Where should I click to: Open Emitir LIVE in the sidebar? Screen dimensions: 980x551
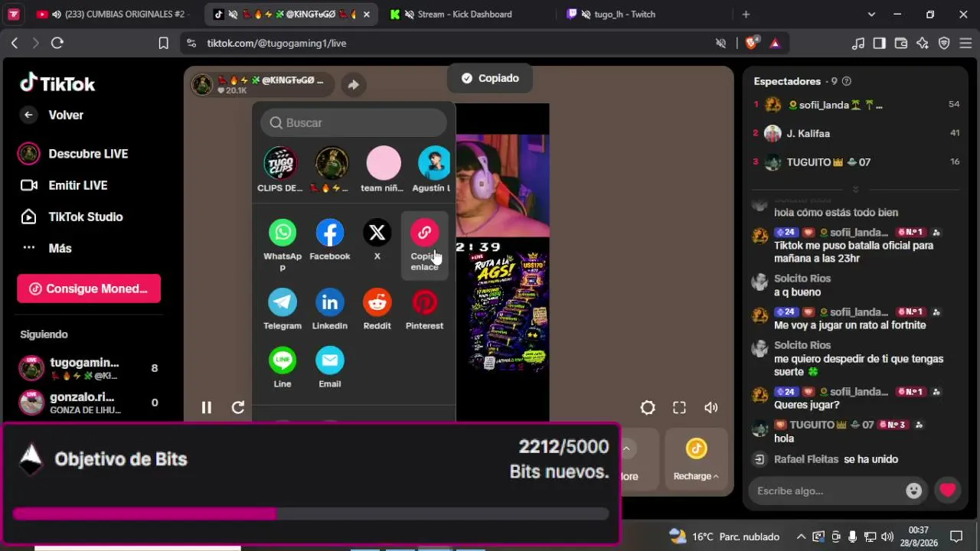64,185
